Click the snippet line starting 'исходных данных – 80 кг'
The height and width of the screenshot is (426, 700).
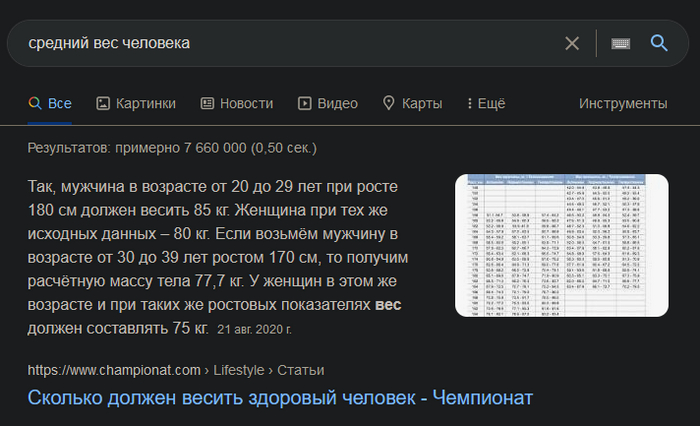(x=212, y=234)
